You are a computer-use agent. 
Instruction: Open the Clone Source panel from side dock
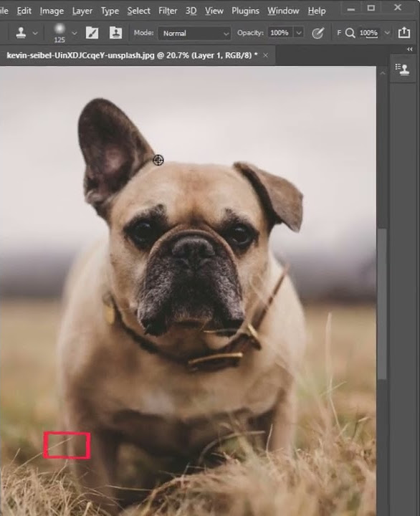(x=402, y=69)
